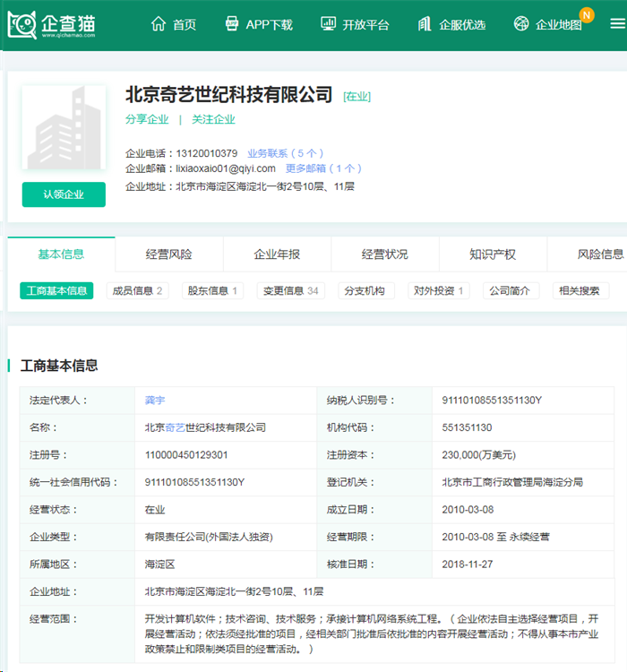Open 企业地图 globe icon
The height and width of the screenshot is (672, 627).
[521, 24]
